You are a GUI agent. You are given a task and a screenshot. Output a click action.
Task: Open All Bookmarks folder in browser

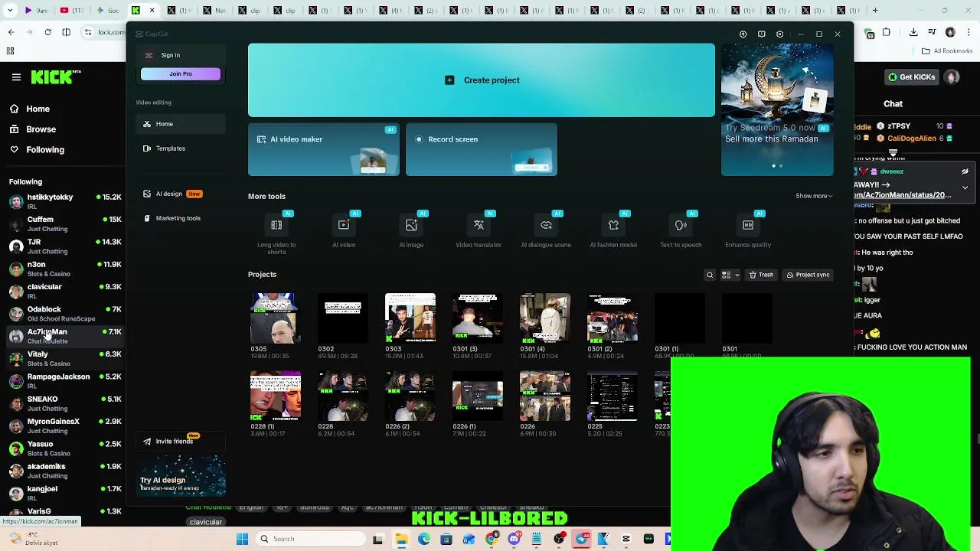point(947,51)
